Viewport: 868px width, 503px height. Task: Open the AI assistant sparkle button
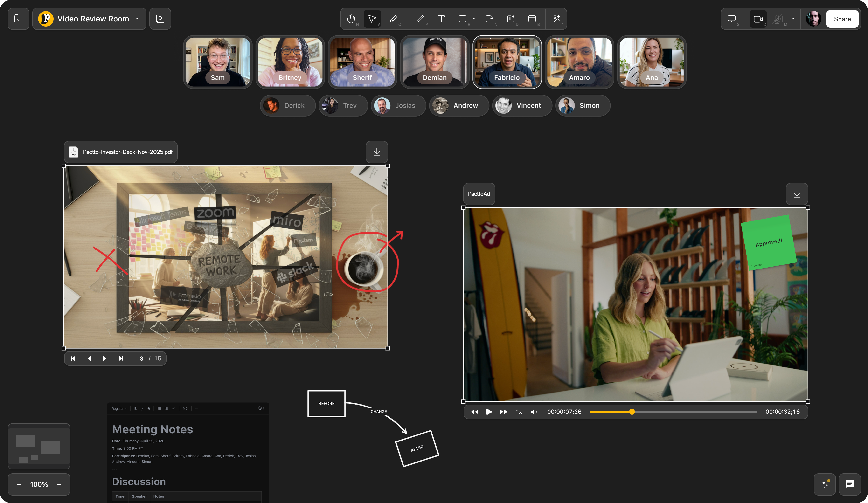(x=825, y=484)
